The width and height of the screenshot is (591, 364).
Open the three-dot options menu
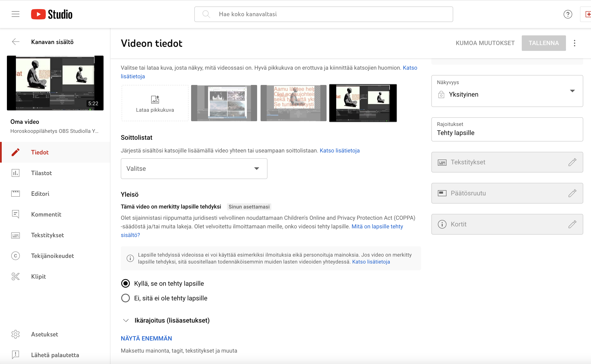574,43
